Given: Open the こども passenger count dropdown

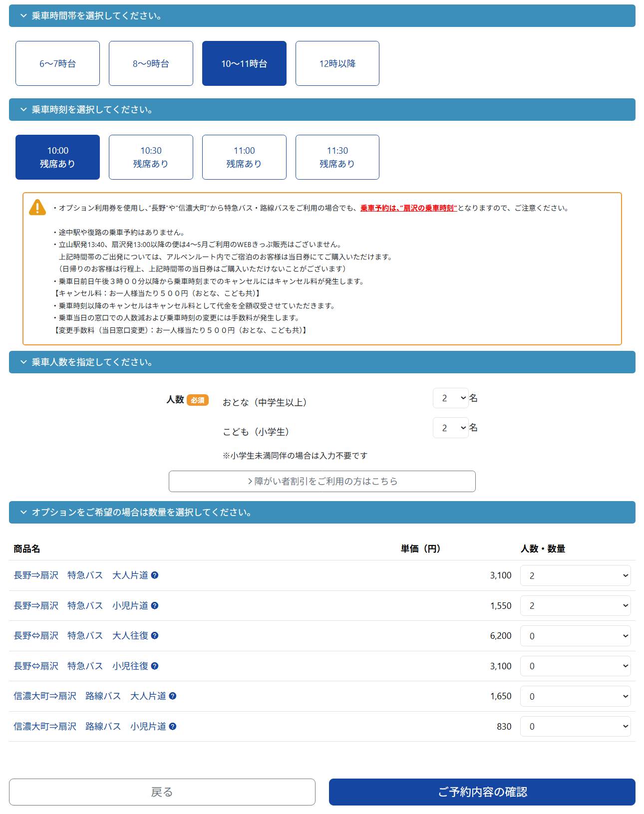Looking at the screenshot, I should pos(451,428).
